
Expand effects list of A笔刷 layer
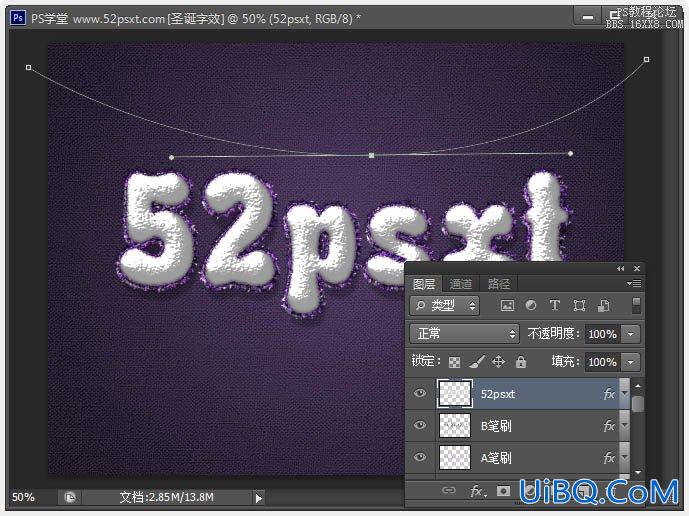point(624,458)
